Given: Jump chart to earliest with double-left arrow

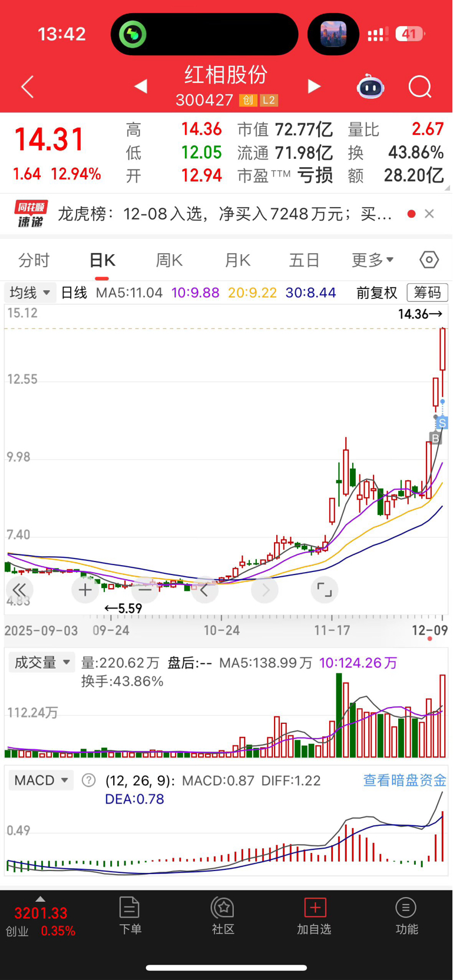Looking at the screenshot, I should [x=19, y=590].
